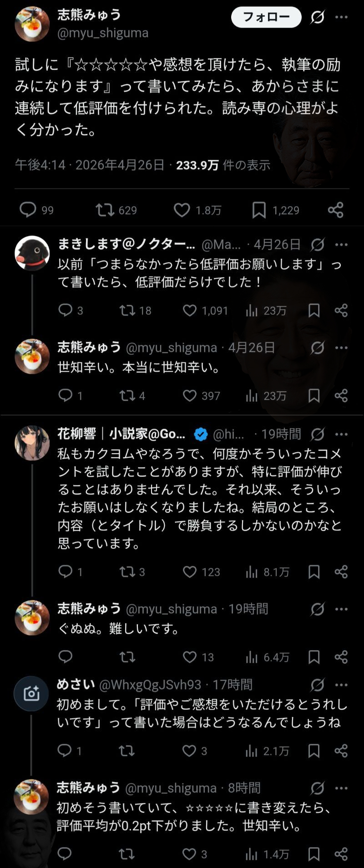Tap the Grok icon on the main post
This screenshot has height=868, width=364.
pos(317,17)
